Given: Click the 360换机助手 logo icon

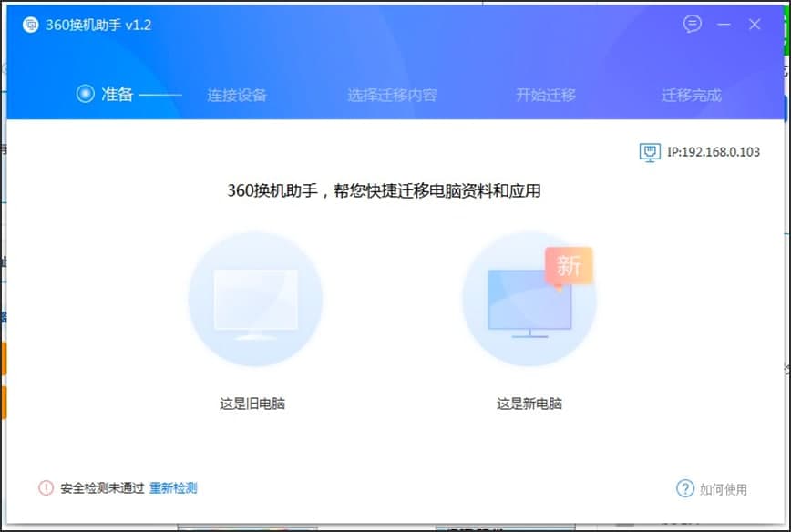Looking at the screenshot, I should pyautogui.click(x=31, y=25).
